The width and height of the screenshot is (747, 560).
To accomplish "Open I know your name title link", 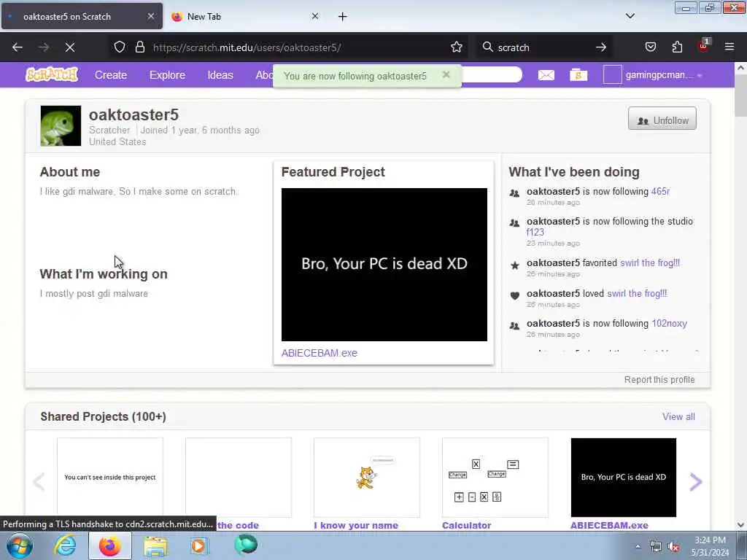I will click(x=356, y=525).
